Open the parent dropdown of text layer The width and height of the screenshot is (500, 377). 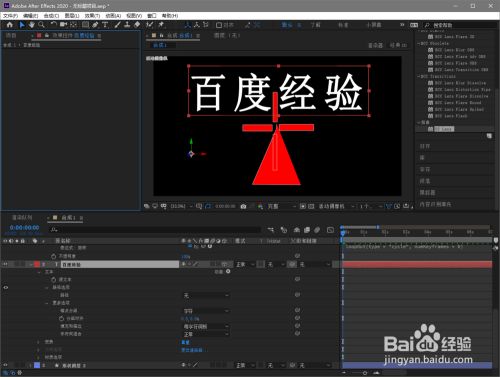315,264
